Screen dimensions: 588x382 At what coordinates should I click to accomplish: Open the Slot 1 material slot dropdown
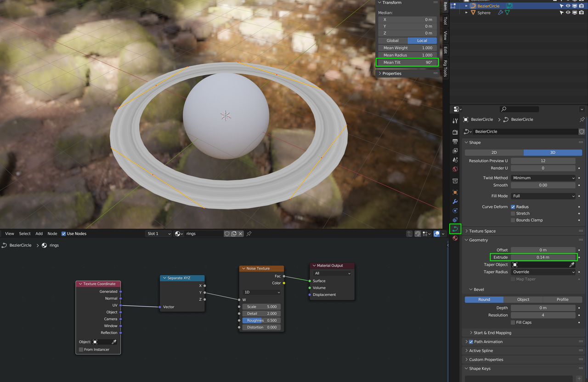click(x=158, y=234)
